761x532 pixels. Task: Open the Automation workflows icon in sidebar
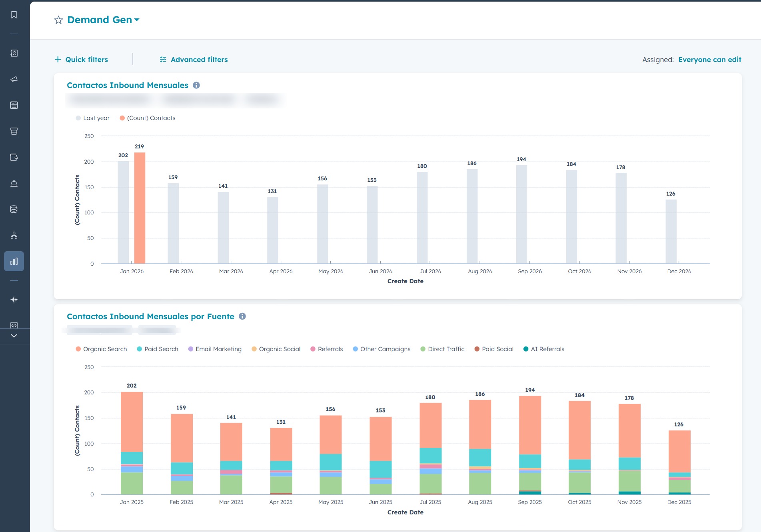14,235
